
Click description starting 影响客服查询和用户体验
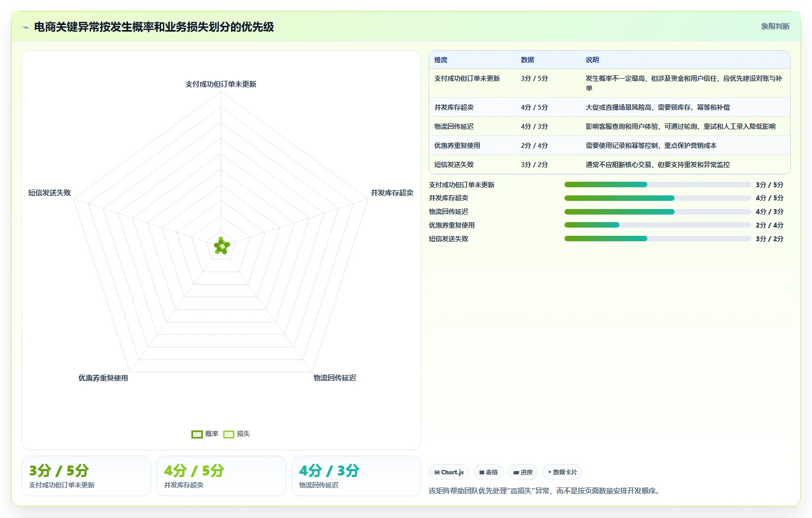681,127
